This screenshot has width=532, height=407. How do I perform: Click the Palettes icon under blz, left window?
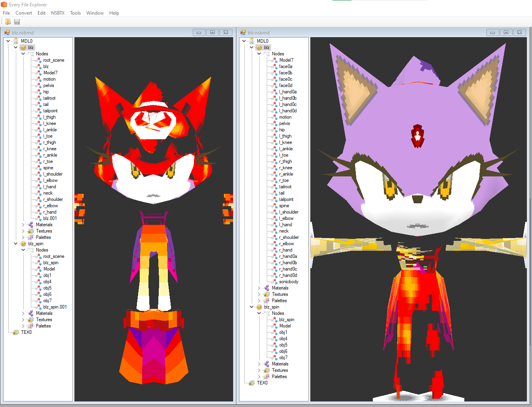31,237
